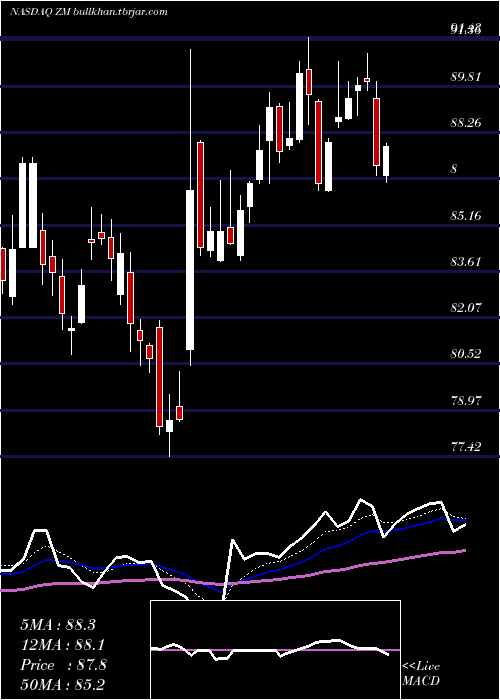The height and width of the screenshot is (700, 500).
Task: Click the MACD inset chart panel
Action: click(275, 650)
